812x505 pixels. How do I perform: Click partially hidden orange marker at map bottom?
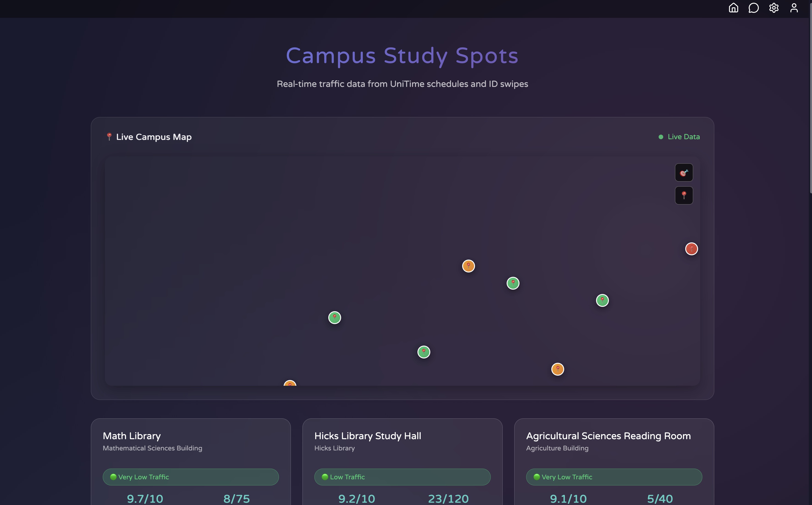[x=290, y=383]
